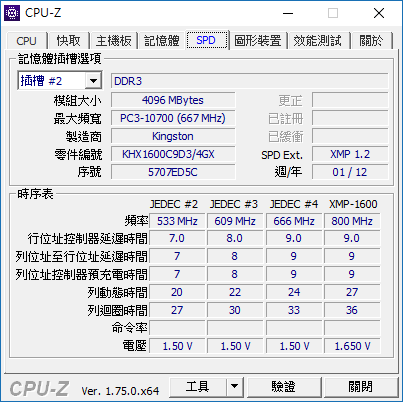Click JEDEC #4 列動態時間 value 24
403x402 pixels.
click(294, 292)
